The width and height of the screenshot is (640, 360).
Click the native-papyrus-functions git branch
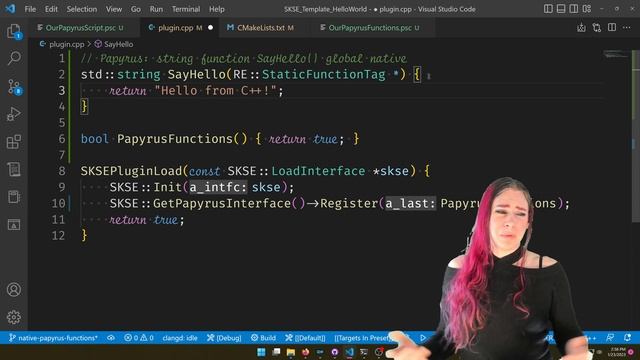53,338
